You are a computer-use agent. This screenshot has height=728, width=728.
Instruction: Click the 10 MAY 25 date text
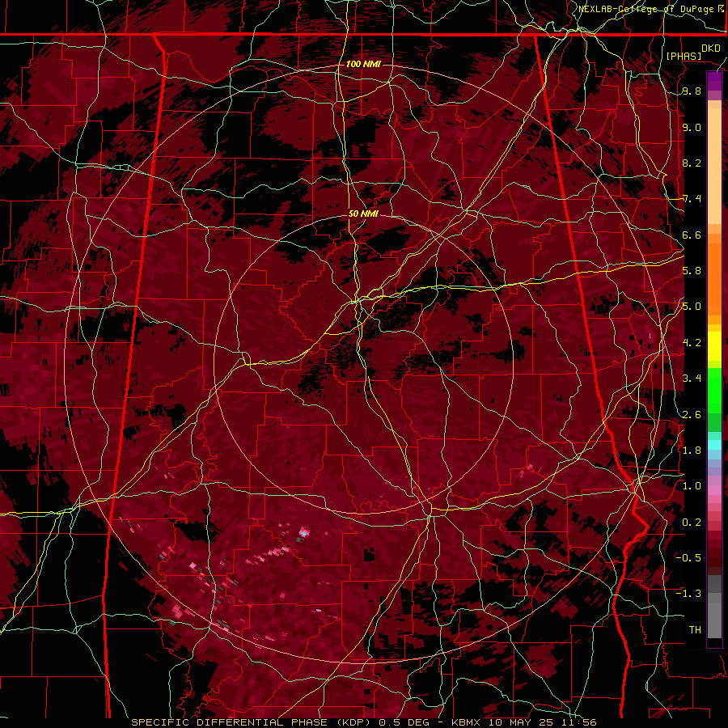523,722
